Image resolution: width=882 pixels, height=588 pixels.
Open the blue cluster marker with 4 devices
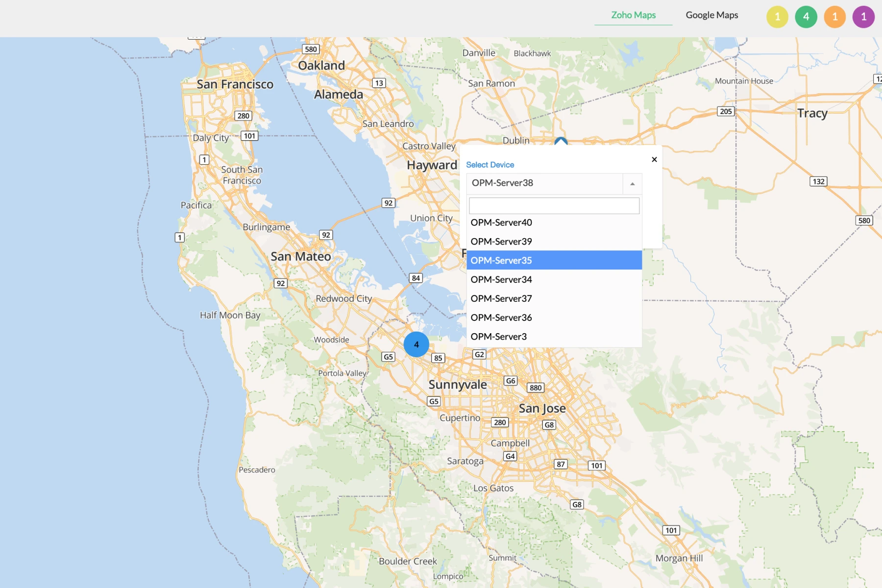point(416,344)
